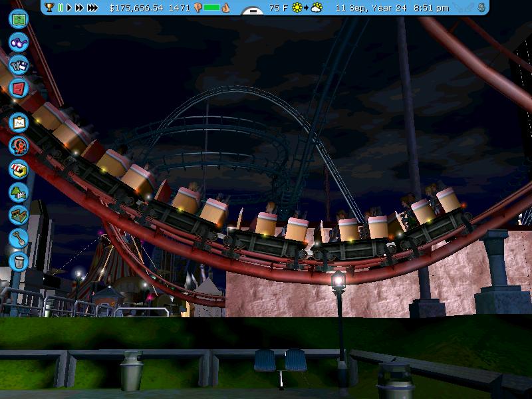Click the park cash balance $175,656.54

coord(136,8)
